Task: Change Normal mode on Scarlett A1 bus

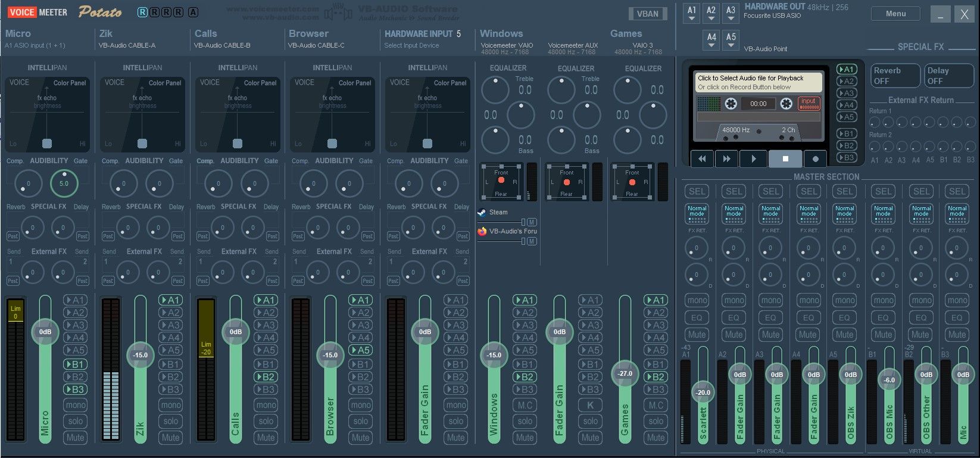Action: (x=697, y=214)
